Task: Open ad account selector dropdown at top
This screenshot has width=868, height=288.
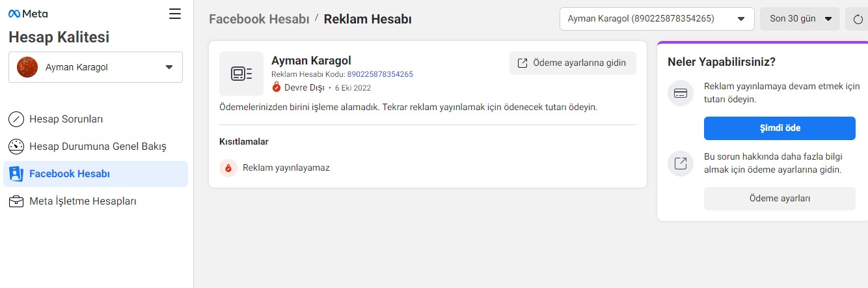Action: (657, 19)
